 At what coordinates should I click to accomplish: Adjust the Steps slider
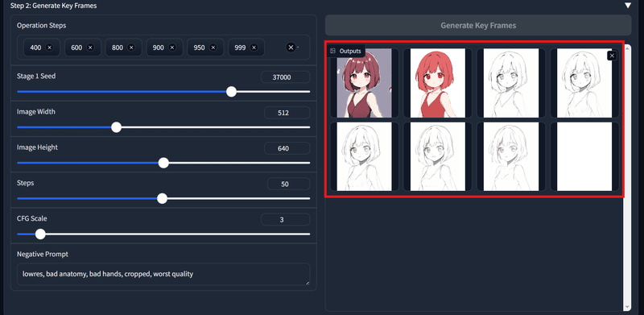163,199
